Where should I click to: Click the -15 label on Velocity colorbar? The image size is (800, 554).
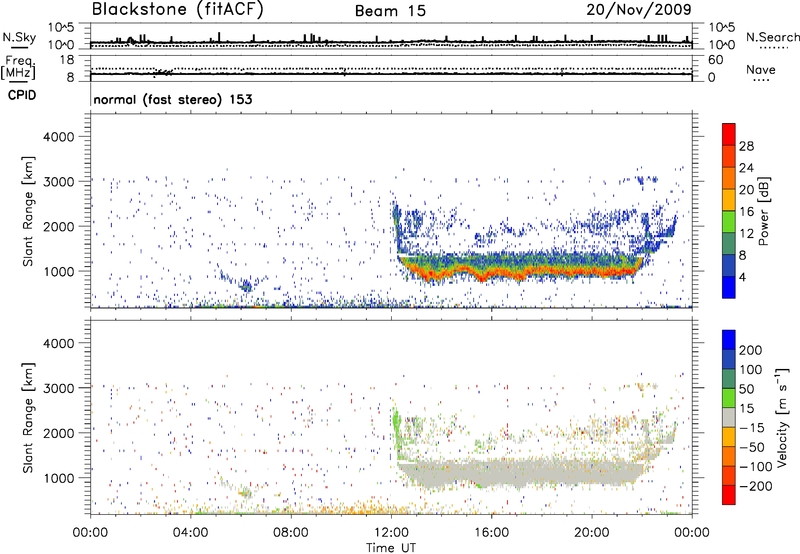752,427
